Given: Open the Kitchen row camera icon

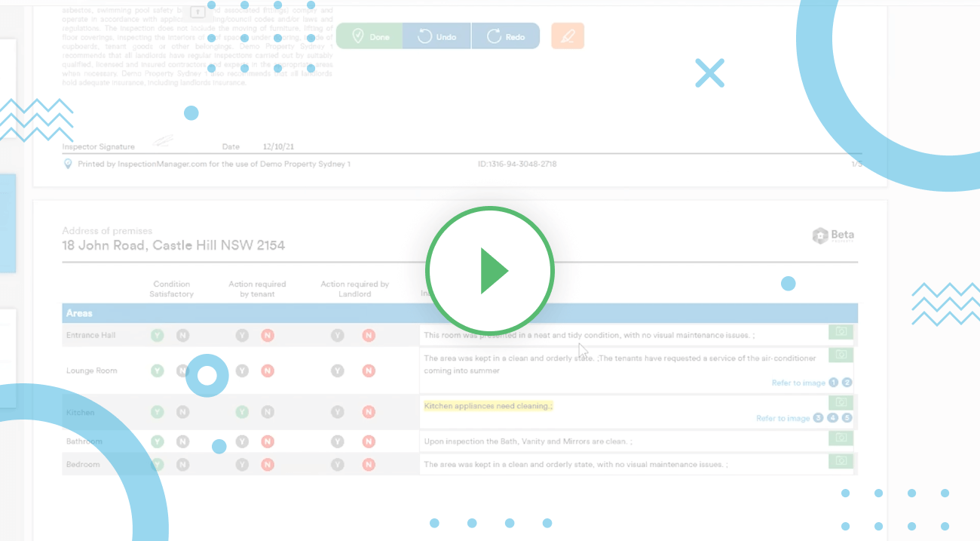Looking at the screenshot, I should 841,403.
